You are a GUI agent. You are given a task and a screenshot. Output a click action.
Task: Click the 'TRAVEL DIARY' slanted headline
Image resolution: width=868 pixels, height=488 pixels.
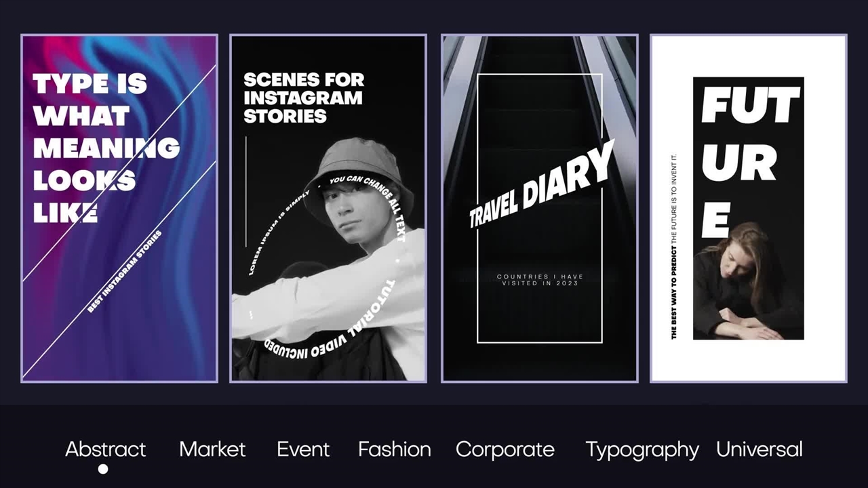(x=541, y=184)
